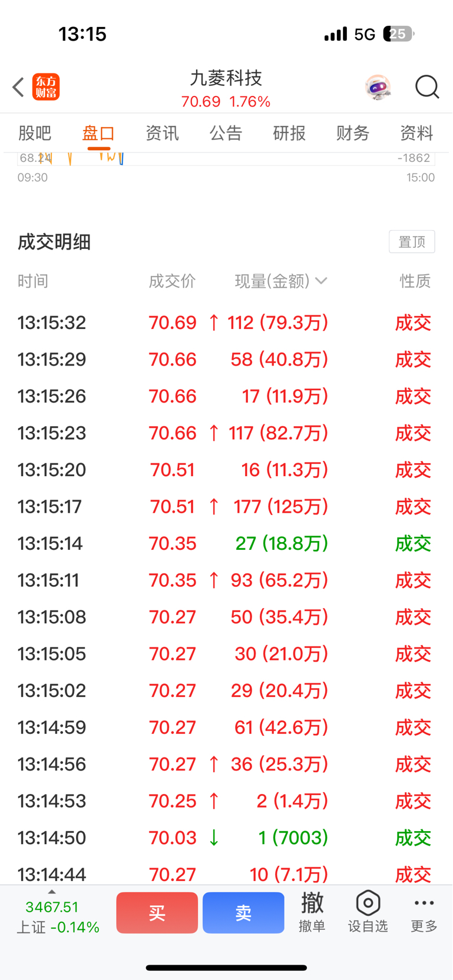Open the 东方财富 logo icon
This screenshot has height=980, width=453.
pyautogui.click(x=46, y=87)
